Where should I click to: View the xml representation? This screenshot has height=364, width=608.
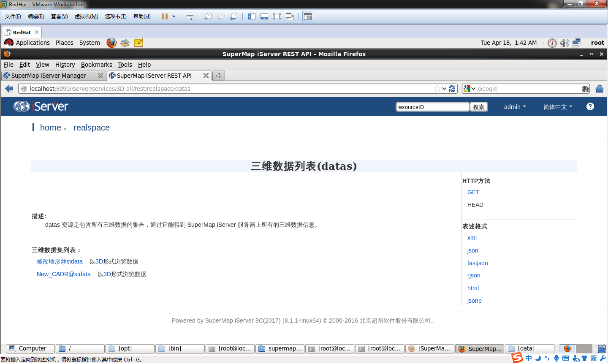click(472, 238)
